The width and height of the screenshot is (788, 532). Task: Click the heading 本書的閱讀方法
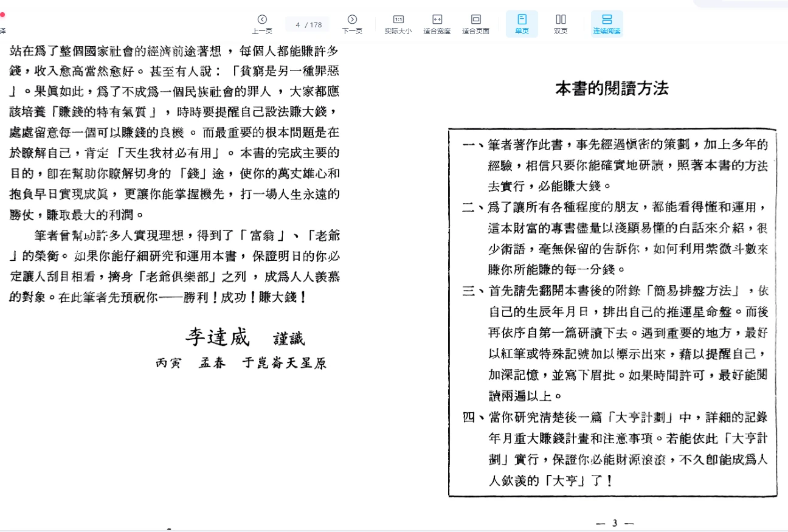tap(612, 89)
